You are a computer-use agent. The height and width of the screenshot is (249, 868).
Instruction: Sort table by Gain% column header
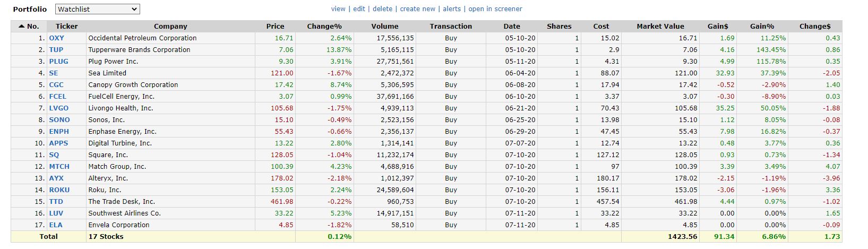point(762,26)
